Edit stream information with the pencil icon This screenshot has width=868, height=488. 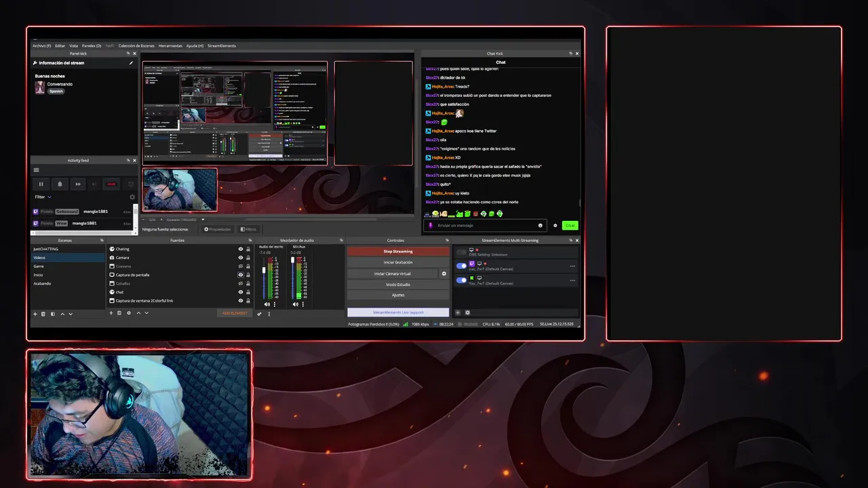tap(131, 63)
